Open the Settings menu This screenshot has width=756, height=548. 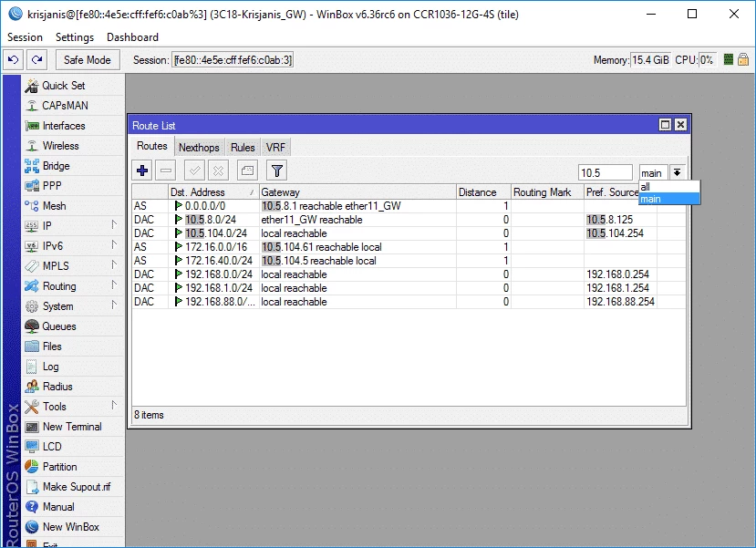tap(75, 37)
